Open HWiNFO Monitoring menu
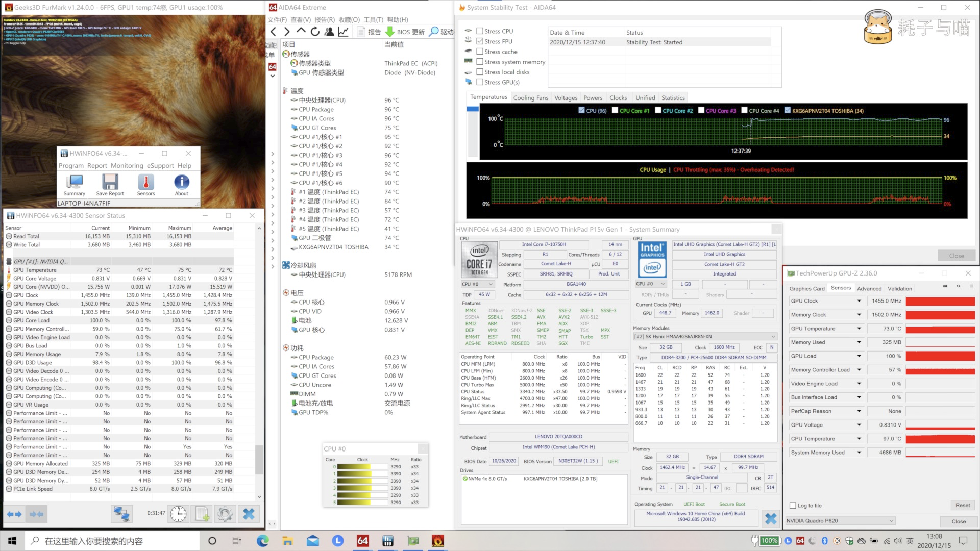980x551 pixels. point(127,166)
